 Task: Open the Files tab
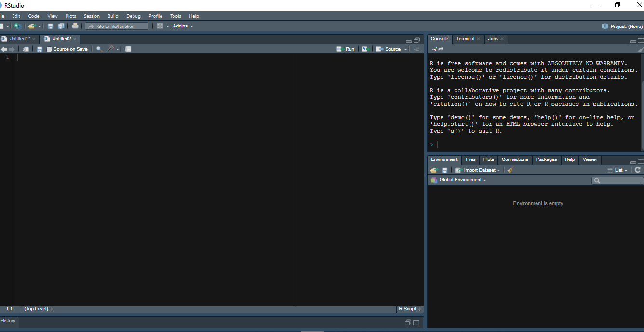(x=470, y=159)
